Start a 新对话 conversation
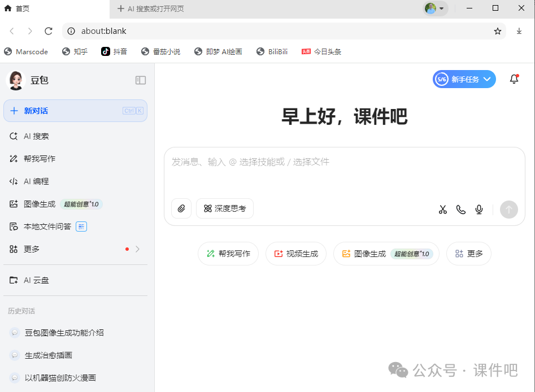Image resolution: width=535 pixels, height=392 pixels. (36, 111)
